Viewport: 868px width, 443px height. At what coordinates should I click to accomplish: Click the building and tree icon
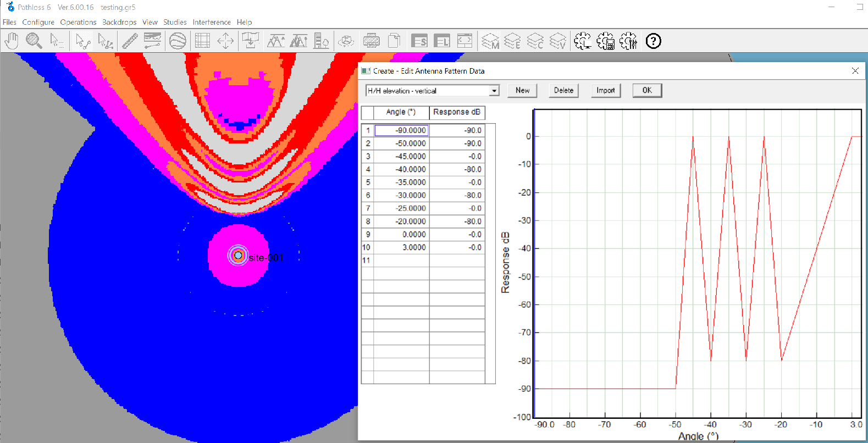pos(321,41)
